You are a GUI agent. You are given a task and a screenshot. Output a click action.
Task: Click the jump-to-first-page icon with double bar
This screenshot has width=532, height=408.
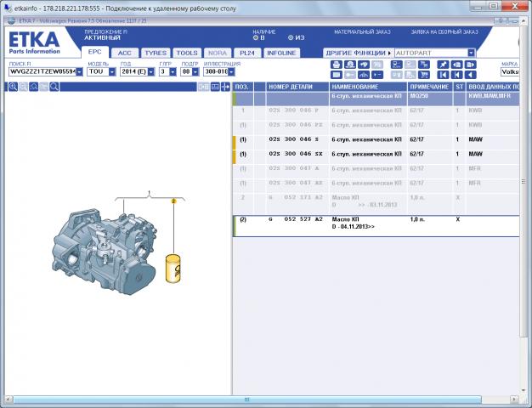(x=443, y=75)
